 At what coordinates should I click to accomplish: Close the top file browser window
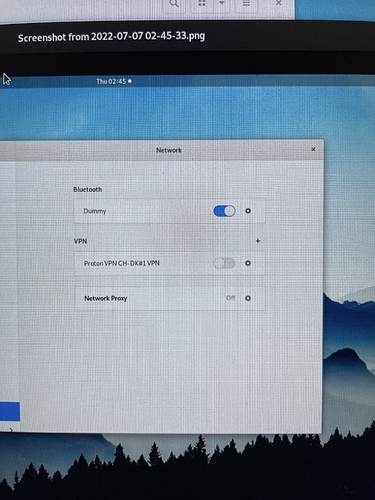[x=279, y=3]
